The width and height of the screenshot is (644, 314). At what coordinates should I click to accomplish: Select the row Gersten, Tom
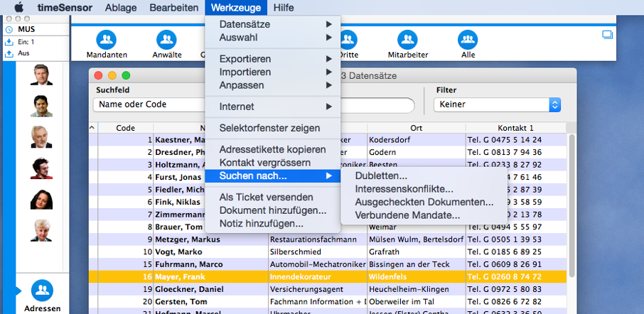(x=328, y=302)
